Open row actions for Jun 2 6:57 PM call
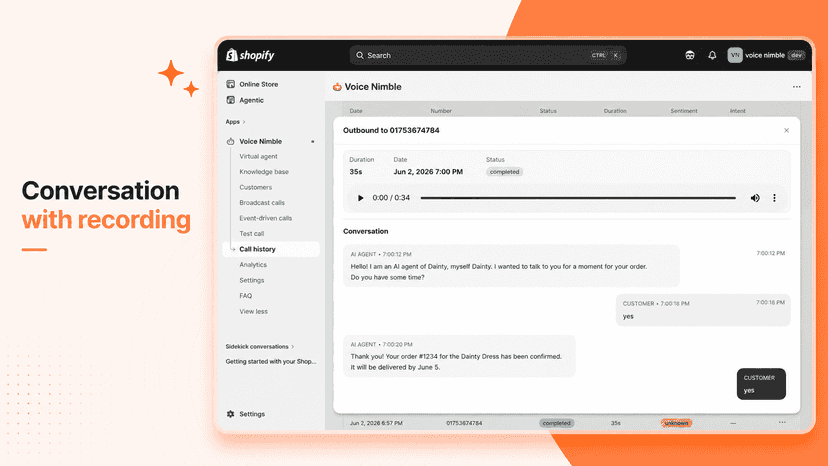 [782, 423]
